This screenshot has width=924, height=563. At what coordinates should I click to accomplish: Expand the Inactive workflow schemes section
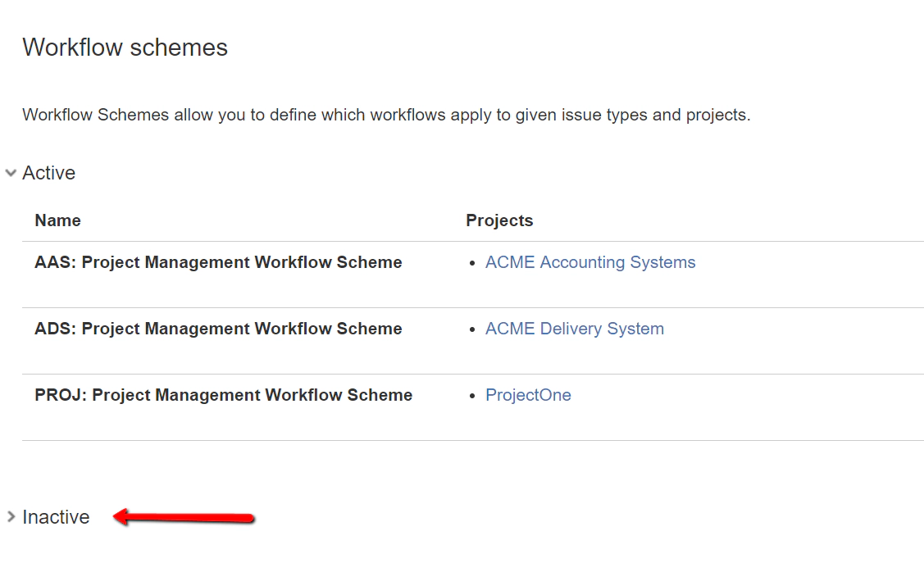pyautogui.click(x=11, y=517)
